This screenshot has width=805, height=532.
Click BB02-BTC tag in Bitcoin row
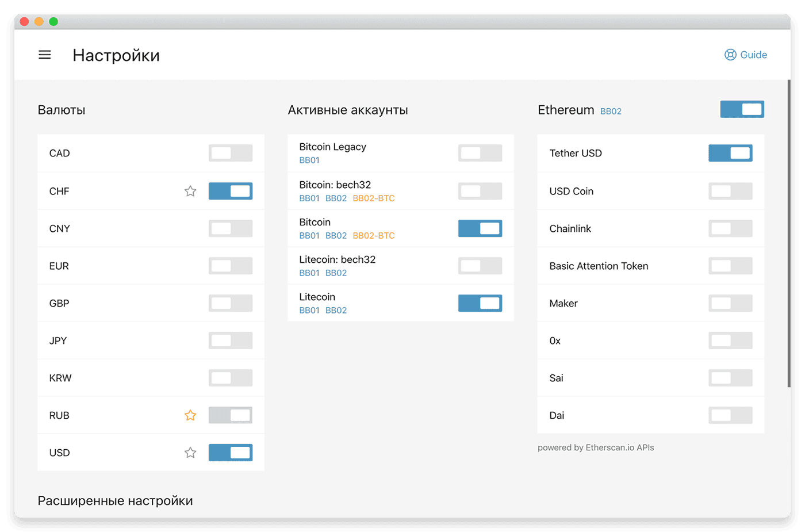tap(374, 235)
